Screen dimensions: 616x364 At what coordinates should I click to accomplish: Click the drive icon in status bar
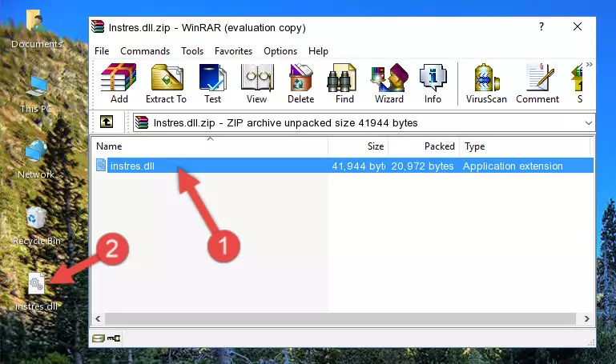(99, 338)
